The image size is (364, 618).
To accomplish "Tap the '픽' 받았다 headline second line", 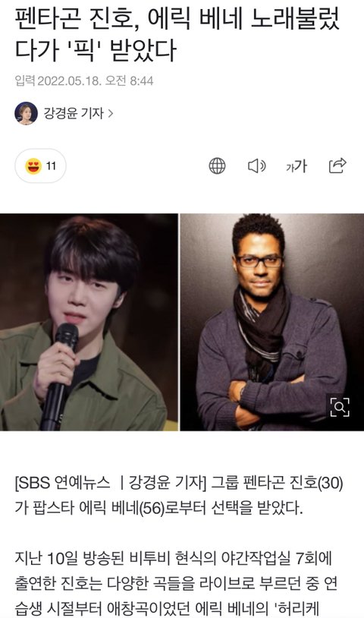I will pyautogui.click(x=96, y=50).
